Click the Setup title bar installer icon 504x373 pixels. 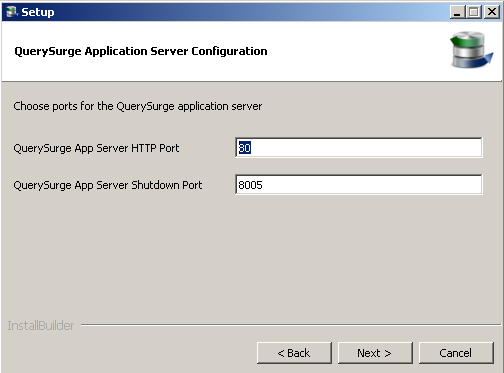[x=11, y=12]
